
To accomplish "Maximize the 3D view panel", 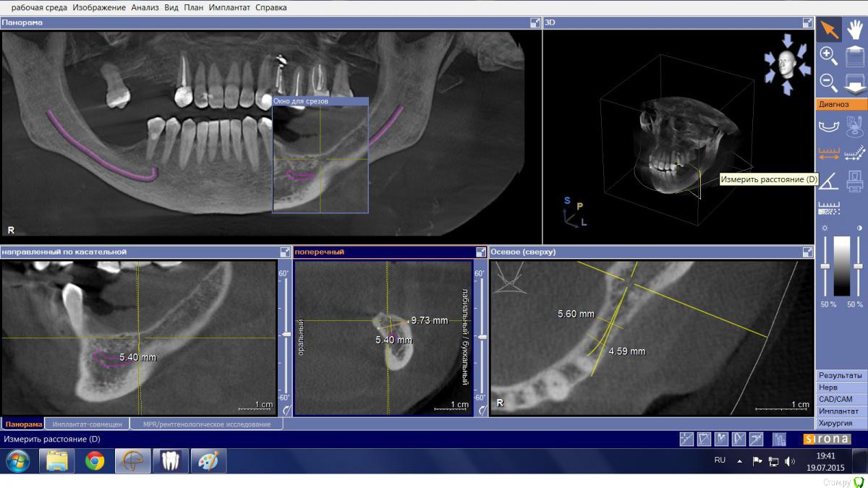I will point(807,23).
